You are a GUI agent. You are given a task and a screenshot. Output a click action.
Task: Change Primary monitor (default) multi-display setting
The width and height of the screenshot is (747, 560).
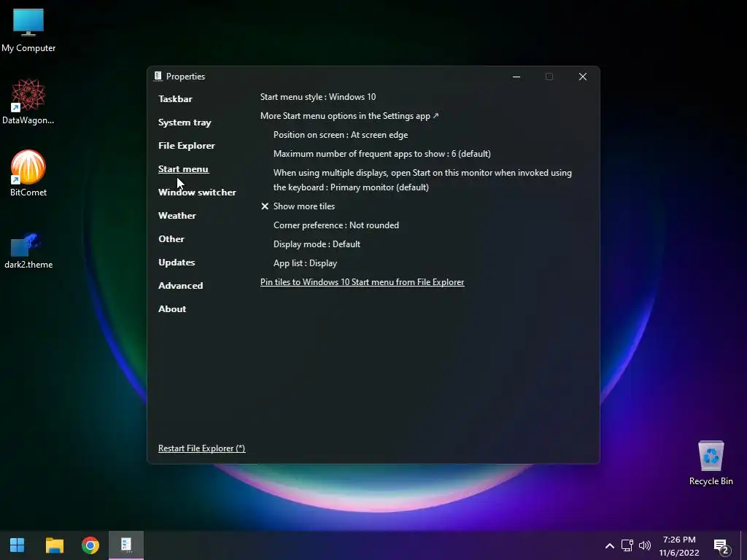click(422, 180)
